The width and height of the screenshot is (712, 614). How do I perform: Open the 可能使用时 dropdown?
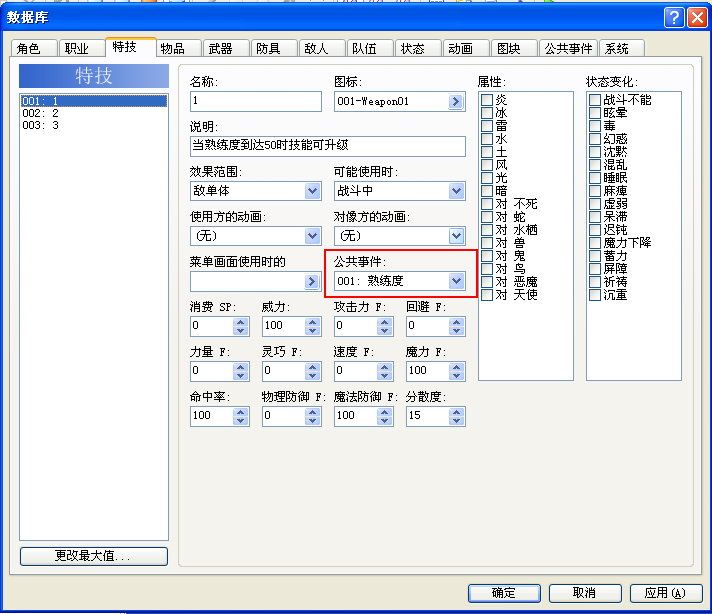click(x=456, y=191)
